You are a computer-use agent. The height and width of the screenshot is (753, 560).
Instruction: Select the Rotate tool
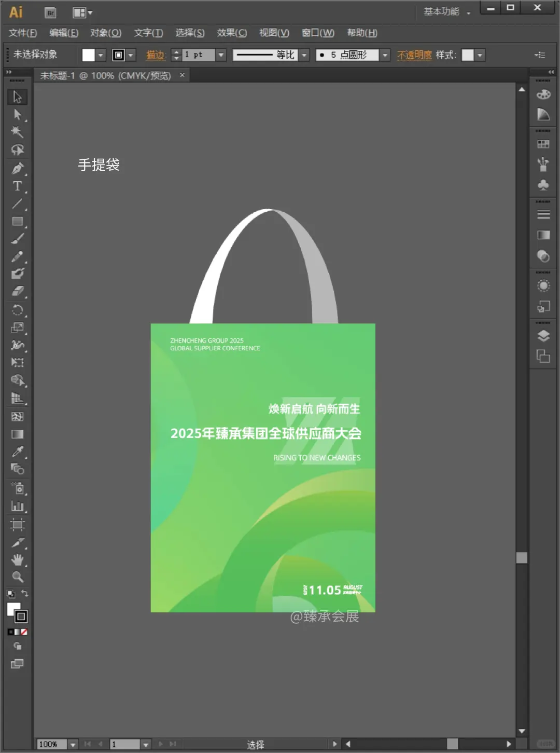point(17,310)
